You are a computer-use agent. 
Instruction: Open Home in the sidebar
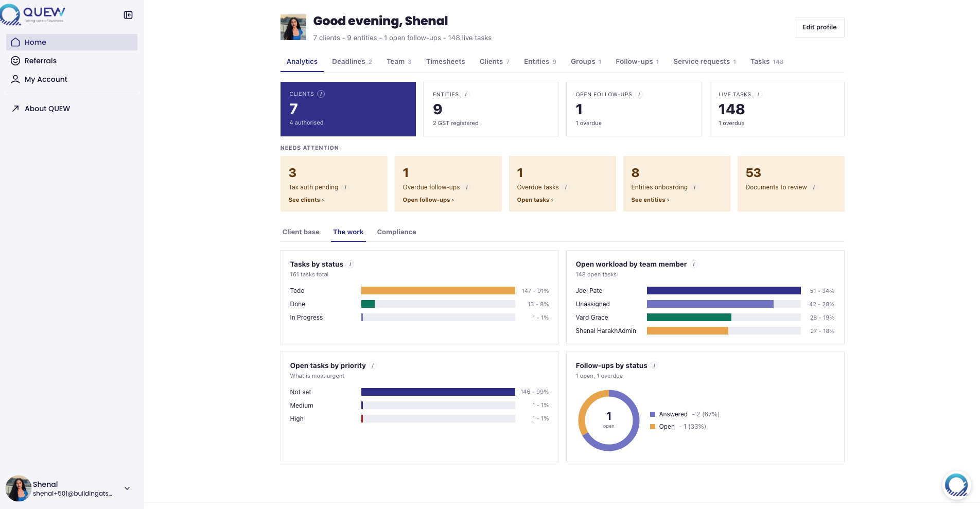pos(72,42)
